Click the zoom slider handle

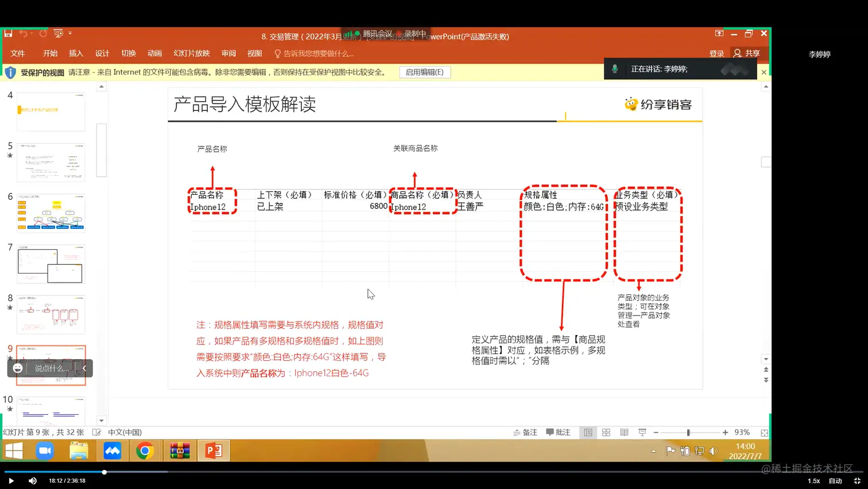point(688,433)
